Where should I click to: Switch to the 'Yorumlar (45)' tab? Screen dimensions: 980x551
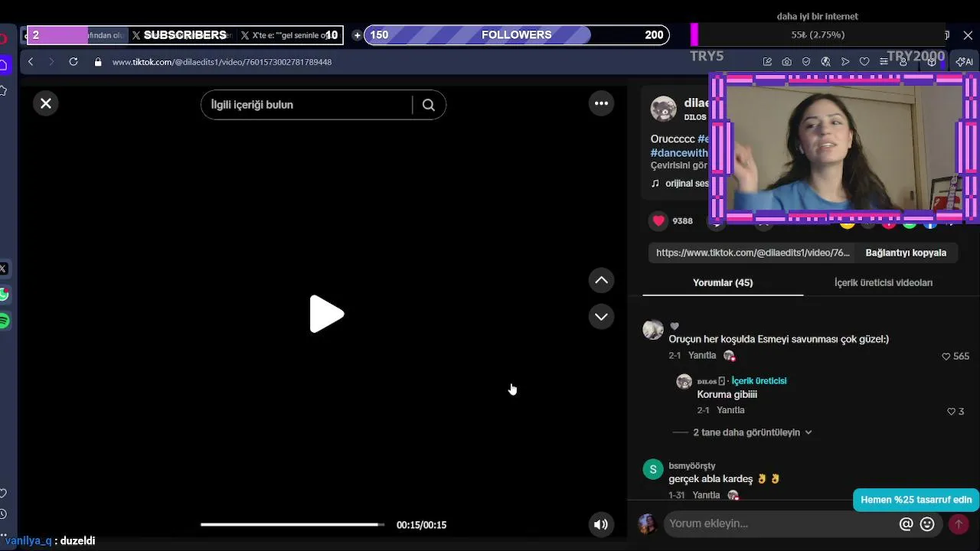(x=723, y=282)
